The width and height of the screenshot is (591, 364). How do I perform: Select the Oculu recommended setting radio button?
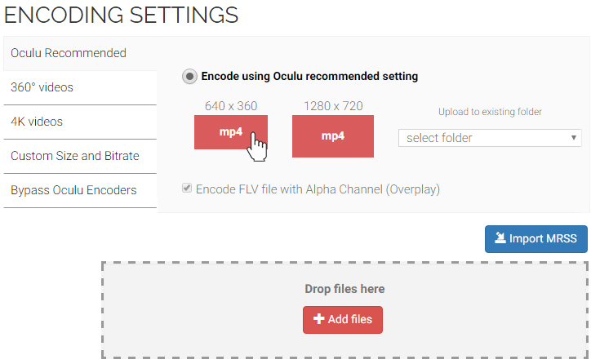point(189,77)
